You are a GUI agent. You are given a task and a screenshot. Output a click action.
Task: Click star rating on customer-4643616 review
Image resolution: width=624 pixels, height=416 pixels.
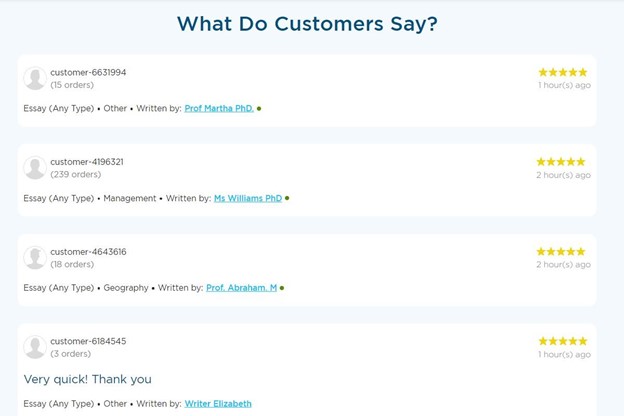(561, 252)
